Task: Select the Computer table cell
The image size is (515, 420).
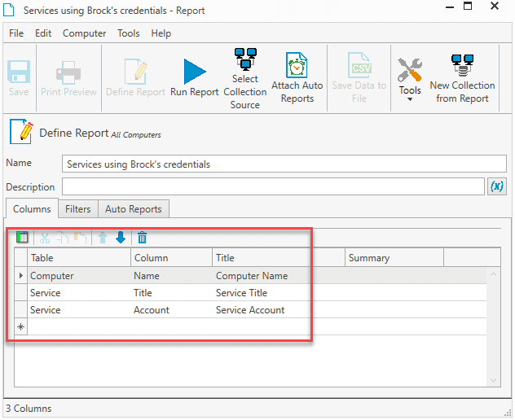Action: click(x=79, y=276)
